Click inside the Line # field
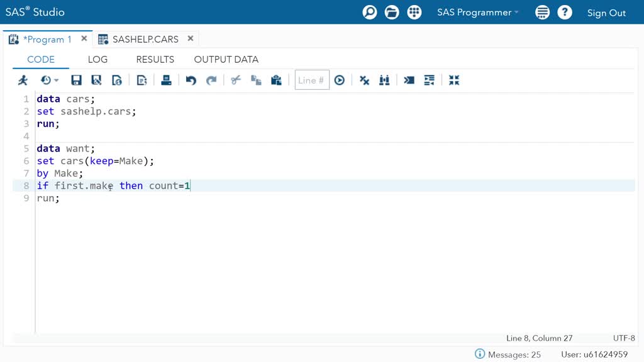 point(311,80)
